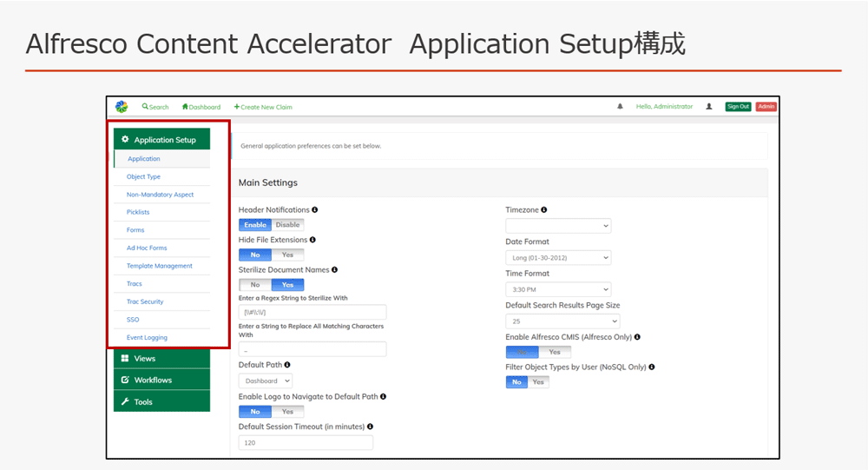Collapse the Application Setup section
Image resolution: width=868 pixels, height=470 pixels.
[161, 139]
